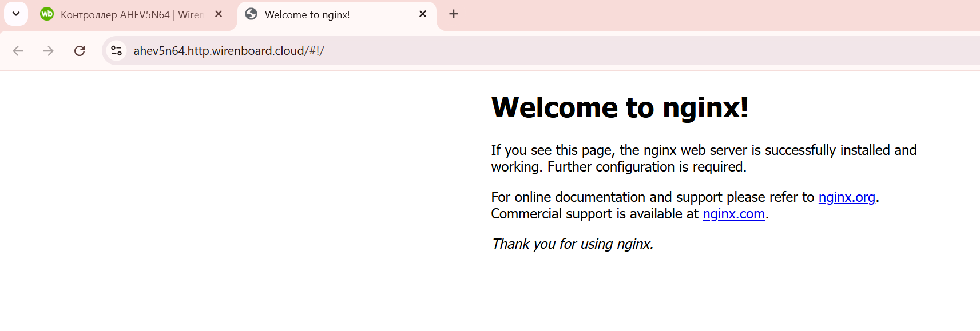This screenshot has height=331, width=980.
Task: Go forward with the forward arrow
Action: tap(49, 51)
